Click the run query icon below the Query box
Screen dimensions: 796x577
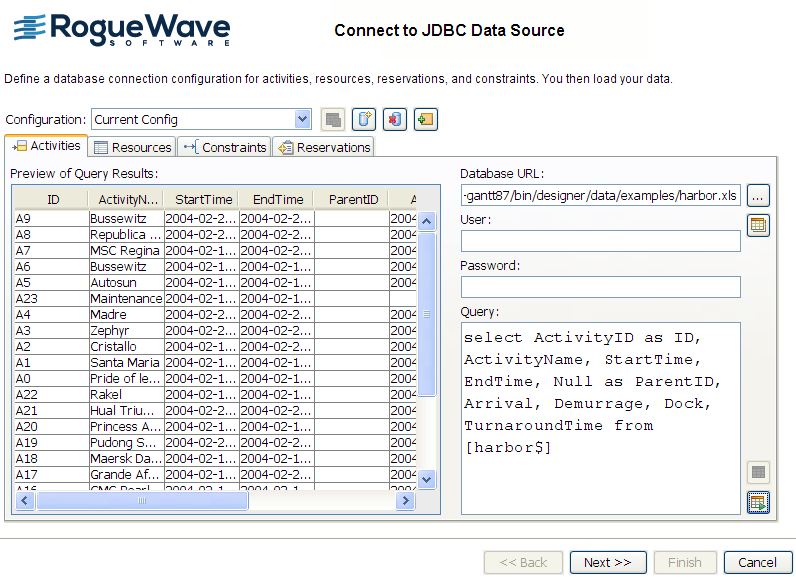pyautogui.click(x=758, y=502)
